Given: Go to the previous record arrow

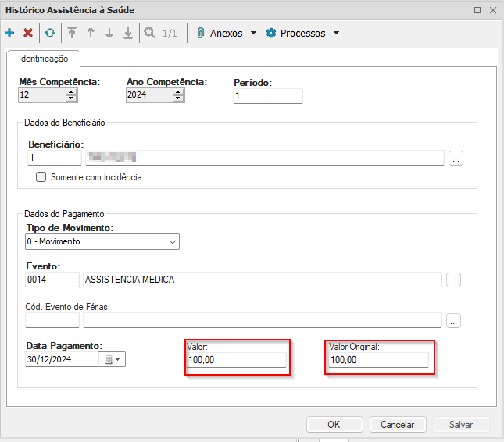Looking at the screenshot, I should point(91,34).
